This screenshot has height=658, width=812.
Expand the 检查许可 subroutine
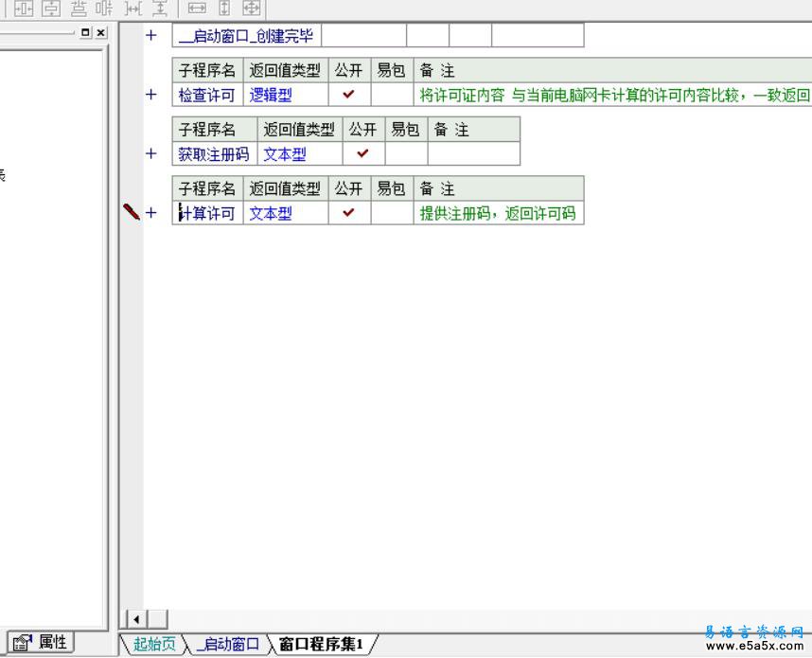pos(150,95)
